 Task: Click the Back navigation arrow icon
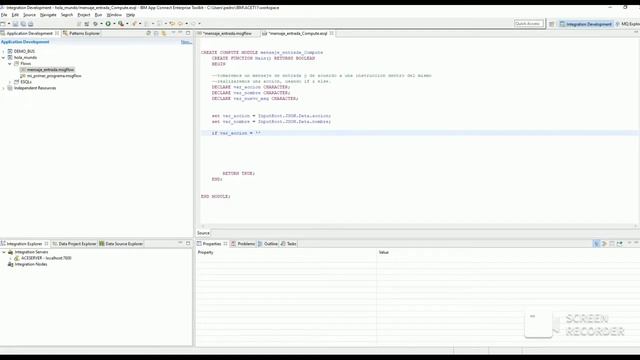180,24
